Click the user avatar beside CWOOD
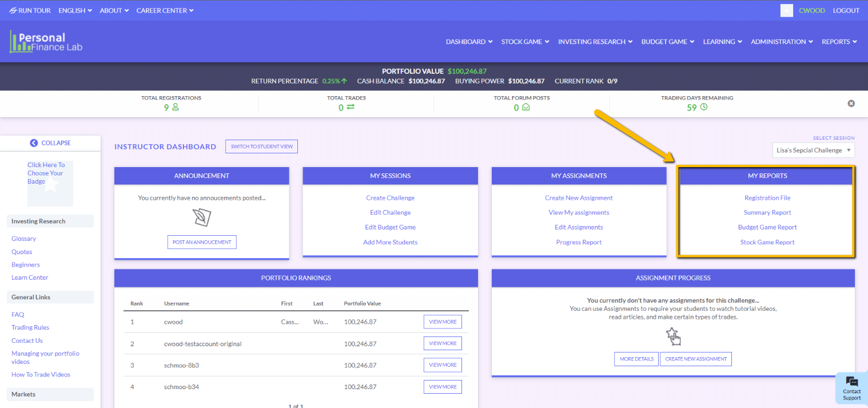 tap(787, 10)
